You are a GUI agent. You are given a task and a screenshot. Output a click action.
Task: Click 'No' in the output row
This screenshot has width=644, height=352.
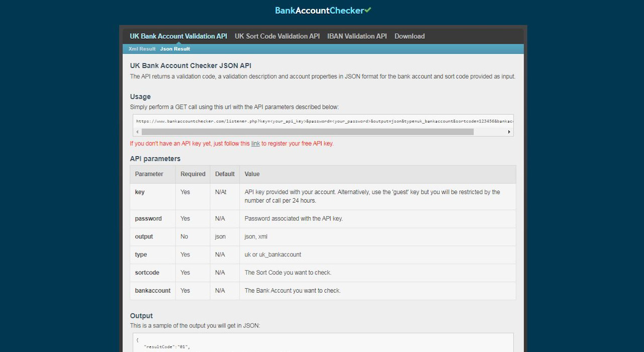coord(185,237)
